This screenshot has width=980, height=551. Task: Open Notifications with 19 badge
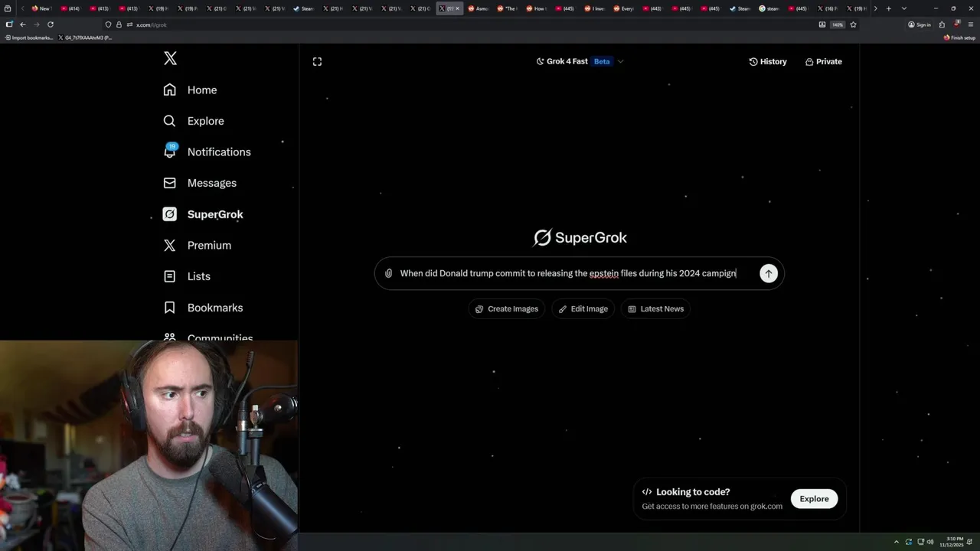click(x=207, y=152)
